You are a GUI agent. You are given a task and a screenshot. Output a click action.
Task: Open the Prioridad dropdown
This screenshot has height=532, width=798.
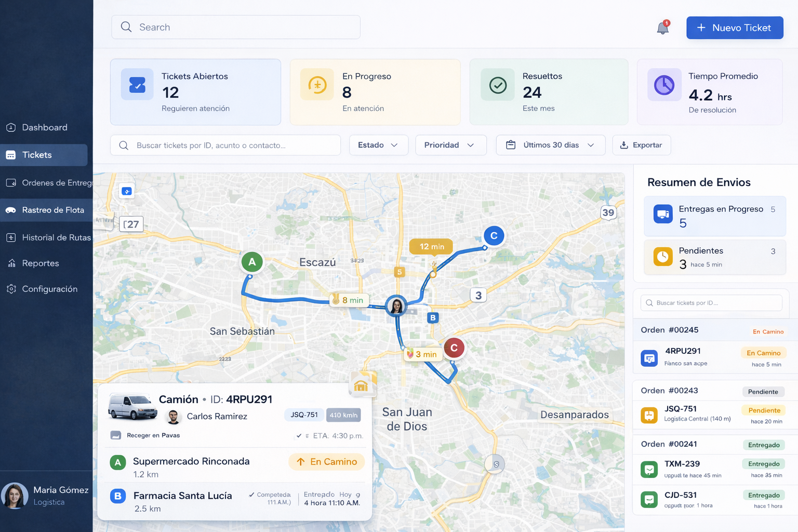(x=450, y=145)
